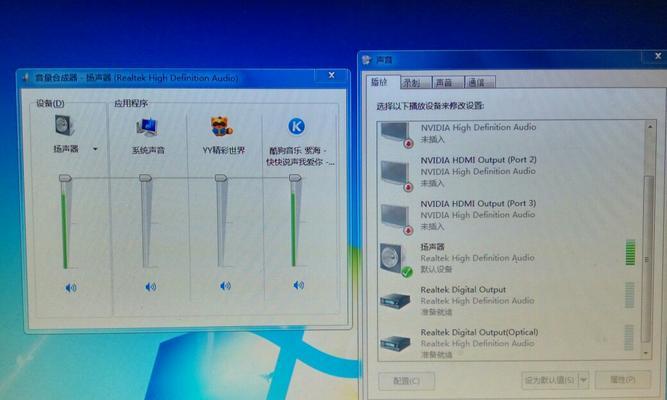Mute the YY精彩世界 channel
Viewport: 667px width, 400px height.
(x=225, y=286)
